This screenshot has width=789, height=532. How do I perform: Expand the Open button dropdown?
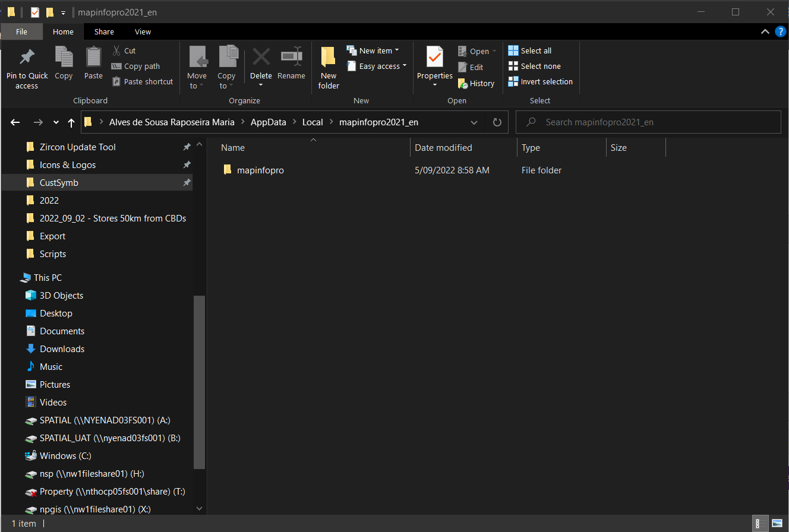tap(494, 52)
